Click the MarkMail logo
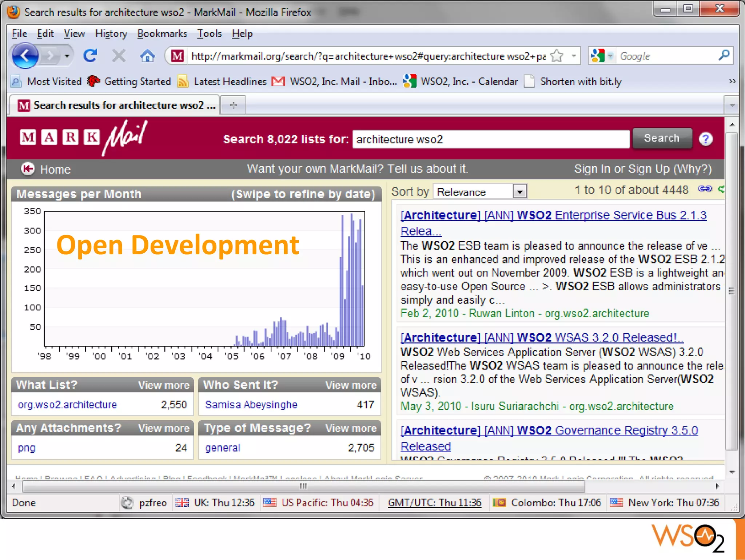 pyautogui.click(x=84, y=138)
